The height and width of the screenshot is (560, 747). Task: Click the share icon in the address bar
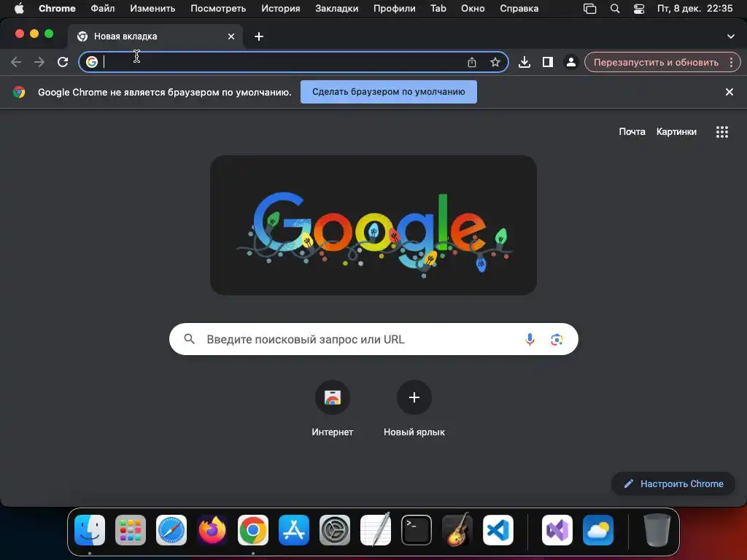[472, 62]
